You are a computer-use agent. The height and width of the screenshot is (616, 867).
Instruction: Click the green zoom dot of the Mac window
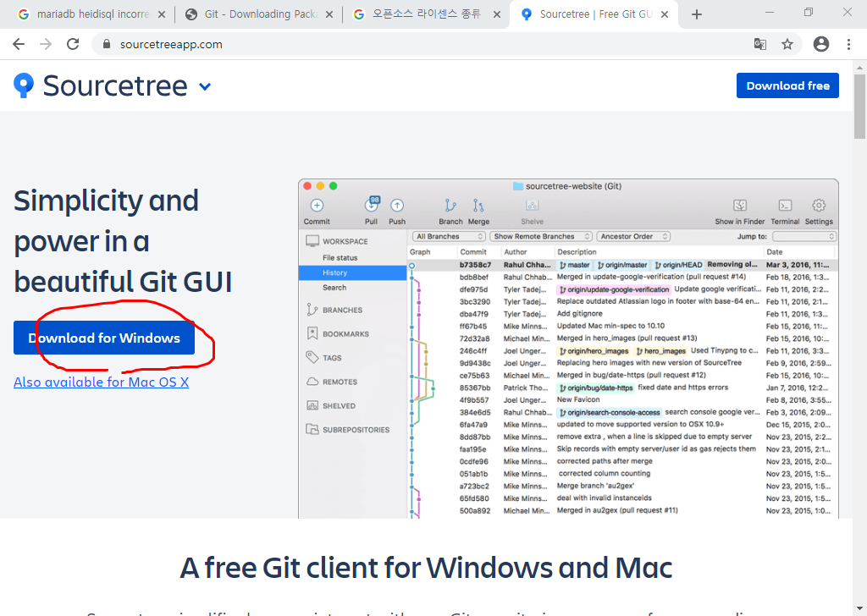pyautogui.click(x=333, y=186)
